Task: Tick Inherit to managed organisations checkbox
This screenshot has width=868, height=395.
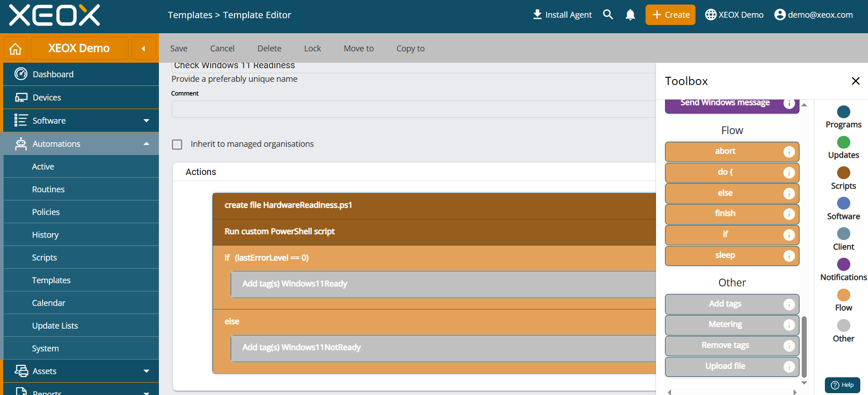Action: (177, 145)
